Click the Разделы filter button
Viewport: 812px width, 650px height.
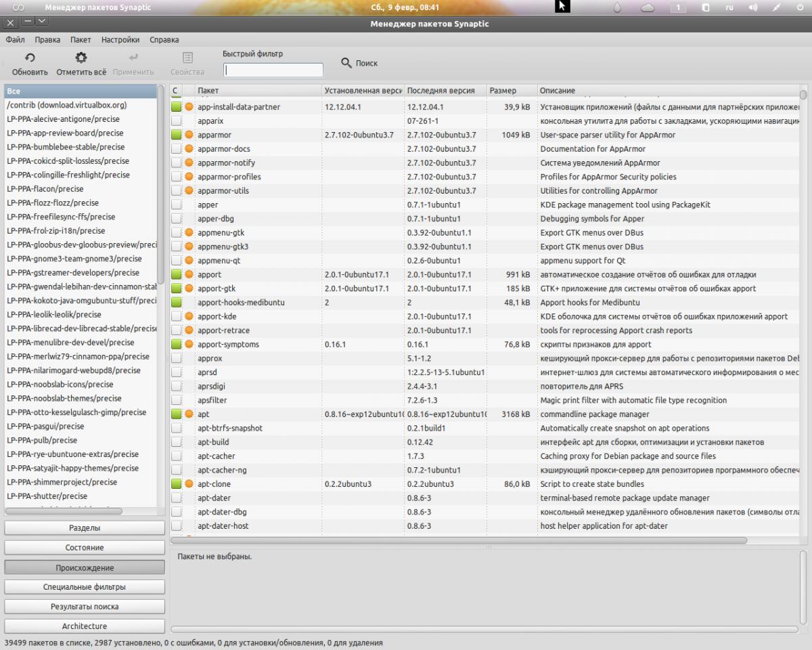(x=85, y=527)
